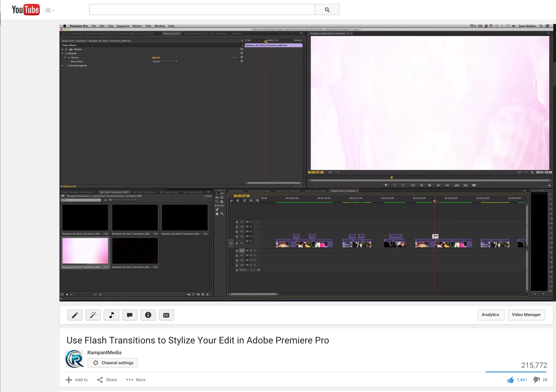Click the Export Frame camera icon

474,185
